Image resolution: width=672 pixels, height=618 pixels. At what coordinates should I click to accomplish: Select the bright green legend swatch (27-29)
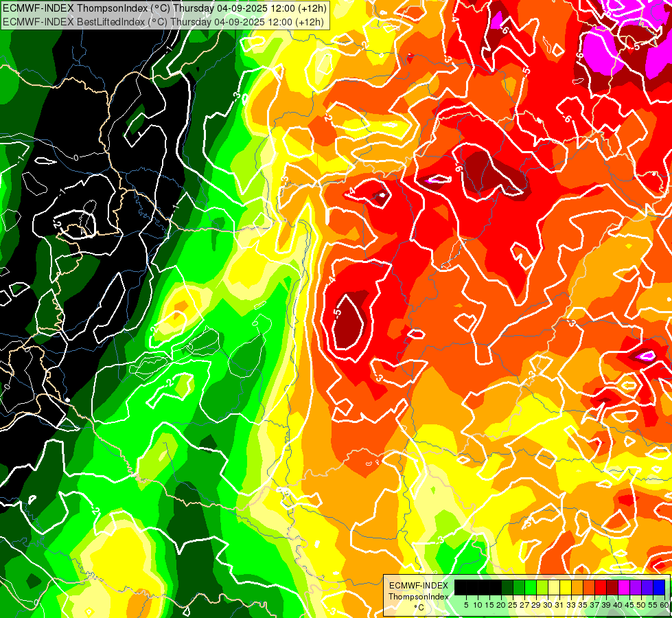click(x=531, y=587)
